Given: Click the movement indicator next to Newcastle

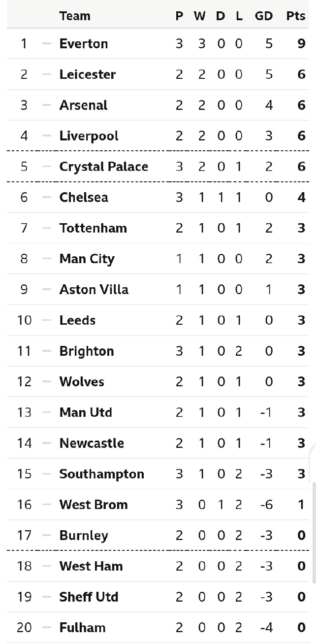Looking at the screenshot, I should click(47, 443).
